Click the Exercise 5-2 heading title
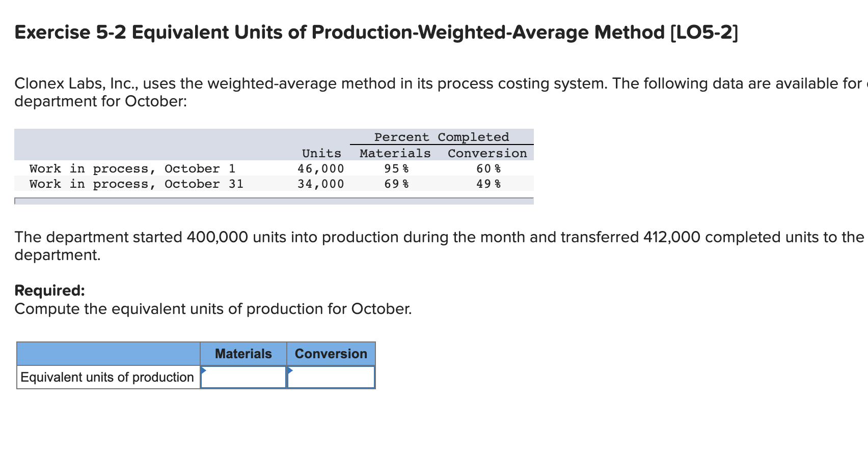 click(x=376, y=32)
